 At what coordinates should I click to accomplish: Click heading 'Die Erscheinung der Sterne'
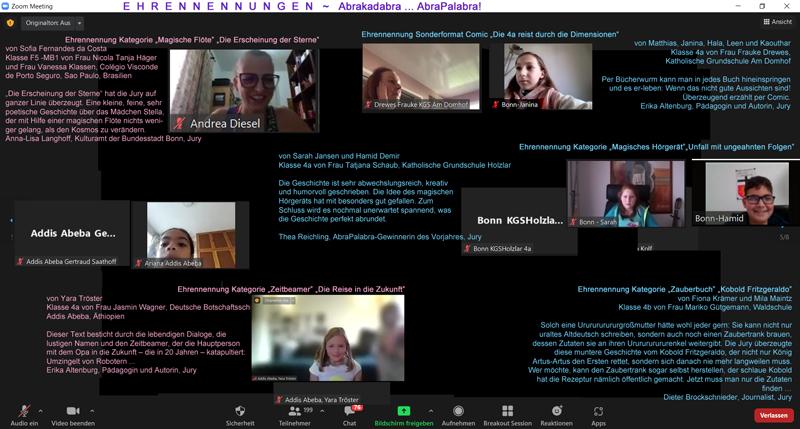pos(268,40)
